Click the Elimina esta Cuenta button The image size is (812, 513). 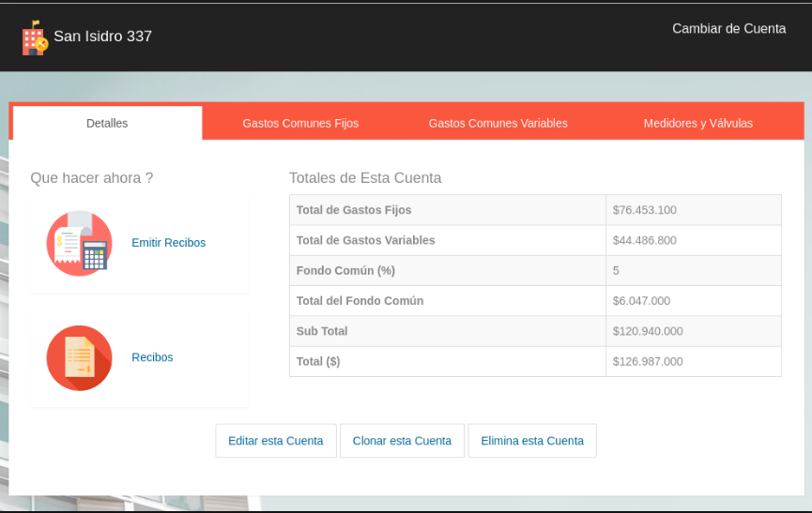532,441
